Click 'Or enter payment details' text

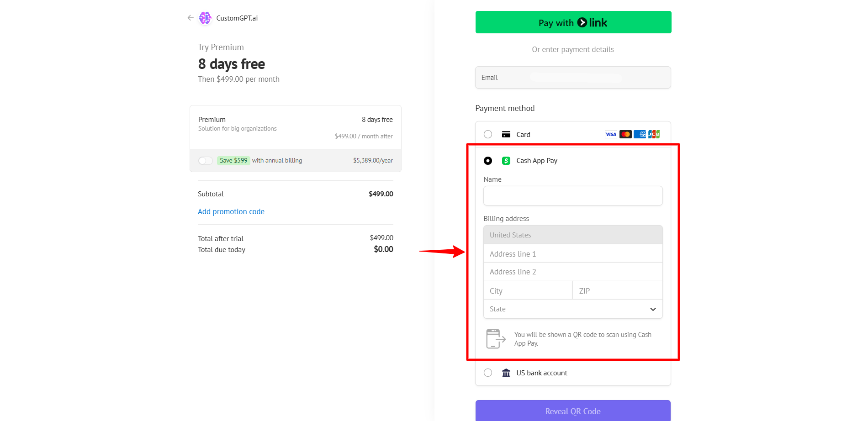(573, 49)
